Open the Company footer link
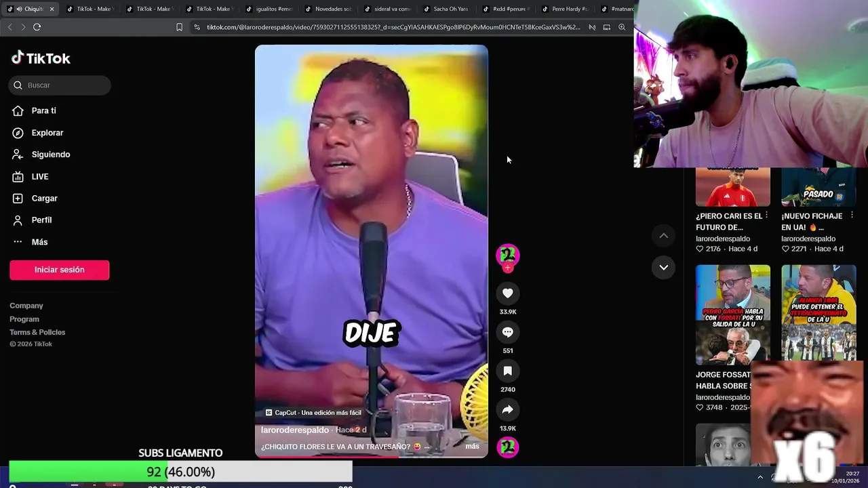Viewport: 868px width, 488px height. click(x=26, y=306)
